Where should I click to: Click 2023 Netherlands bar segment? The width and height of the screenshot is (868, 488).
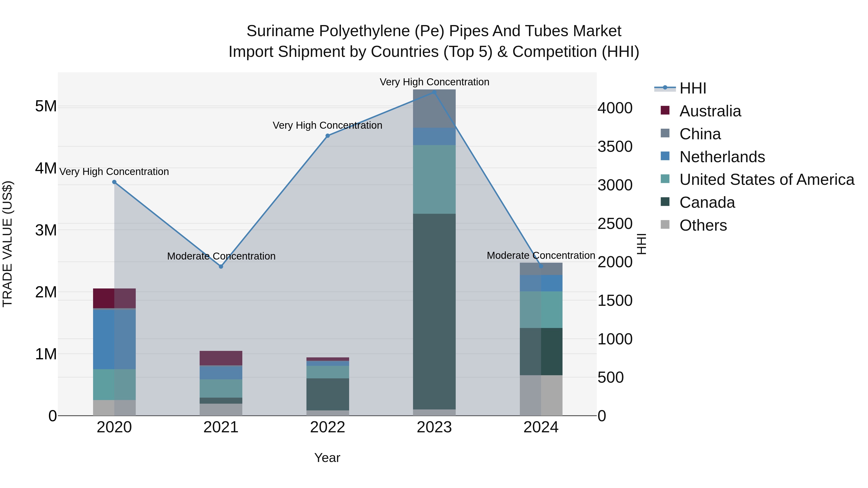point(434,136)
